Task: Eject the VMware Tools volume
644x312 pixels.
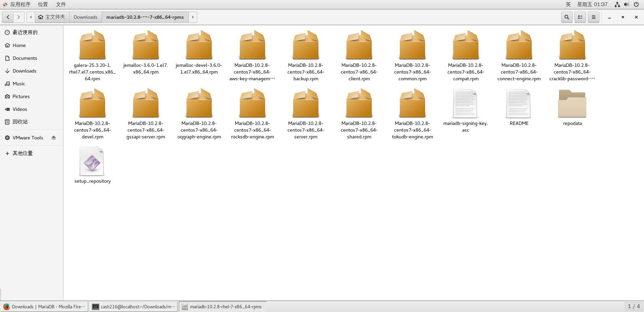Action: 54,138
